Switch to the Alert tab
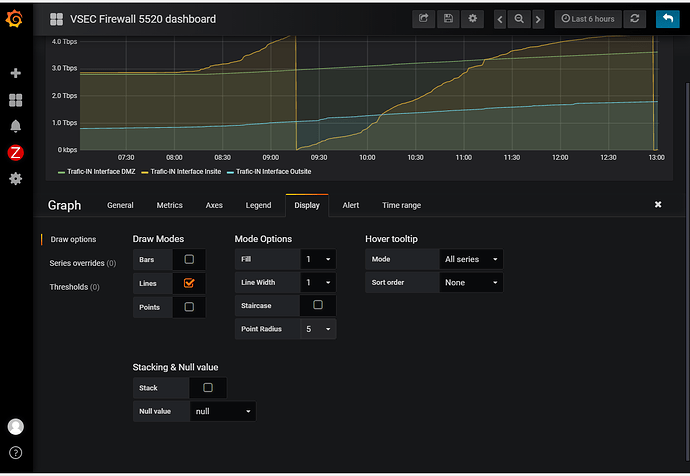Viewport: 690px width, 476px height. click(351, 205)
